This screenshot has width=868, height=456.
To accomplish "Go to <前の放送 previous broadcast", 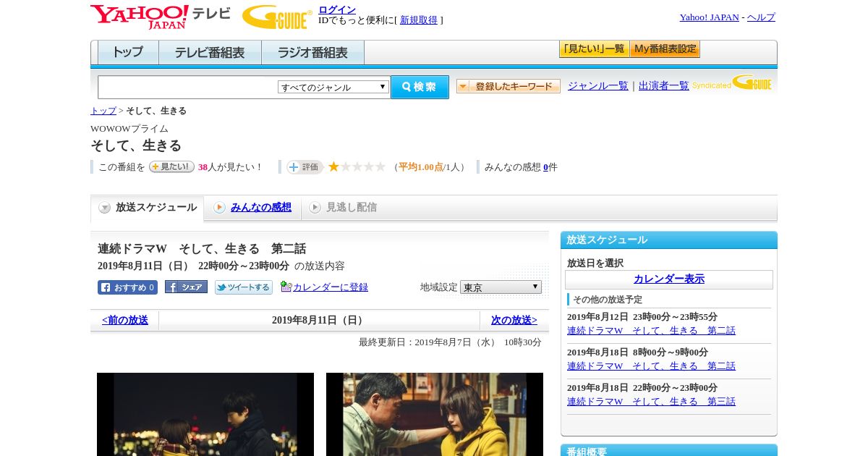I will [125, 320].
